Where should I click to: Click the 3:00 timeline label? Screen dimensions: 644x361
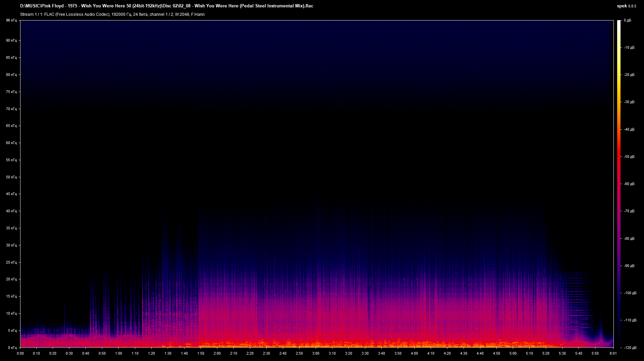point(316,353)
